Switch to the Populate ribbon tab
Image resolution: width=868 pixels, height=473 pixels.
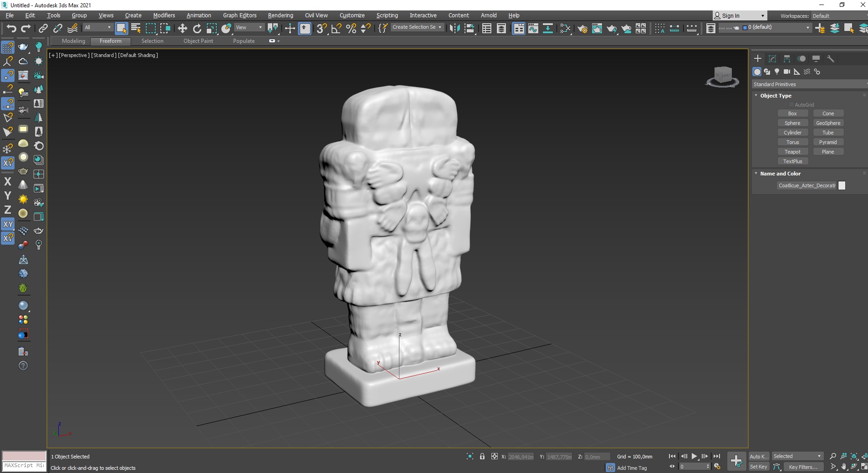point(244,41)
